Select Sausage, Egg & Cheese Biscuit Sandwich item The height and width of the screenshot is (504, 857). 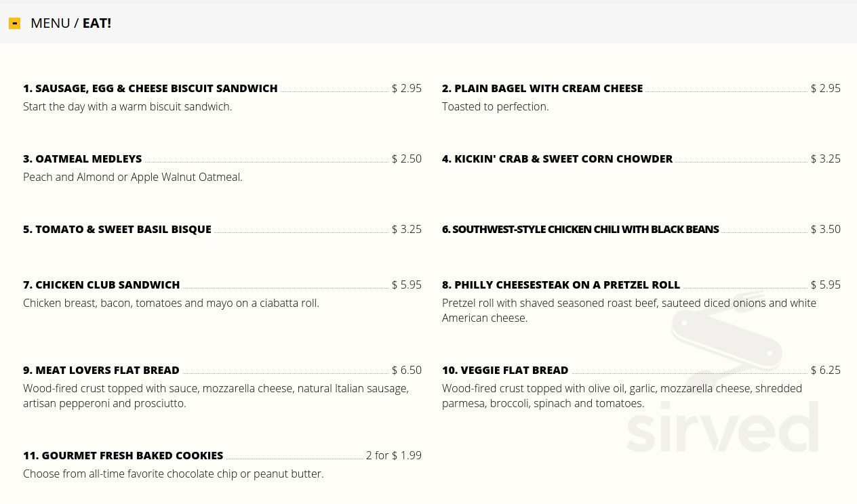tap(150, 88)
